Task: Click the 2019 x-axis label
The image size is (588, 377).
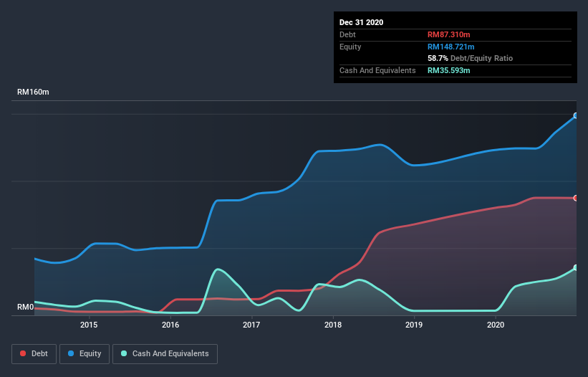Action: (x=414, y=325)
